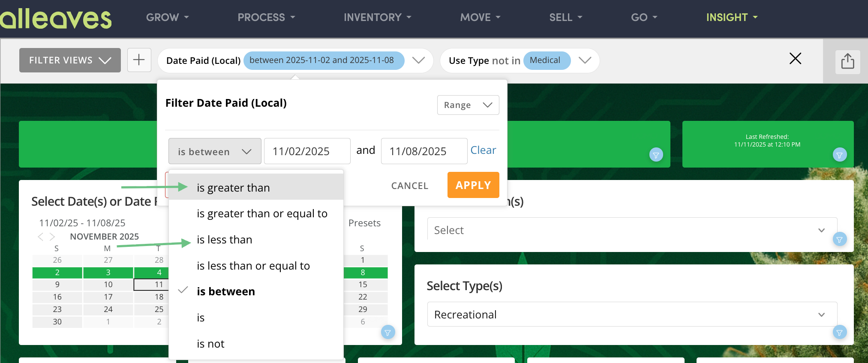Screen dimensions: 868x363
Task: Select November 10 in the calendar
Action: (x=108, y=285)
